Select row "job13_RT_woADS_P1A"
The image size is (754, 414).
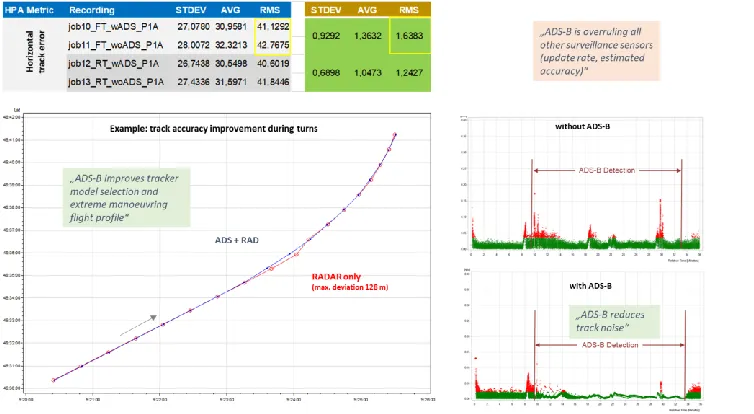pyautogui.click(x=178, y=82)
